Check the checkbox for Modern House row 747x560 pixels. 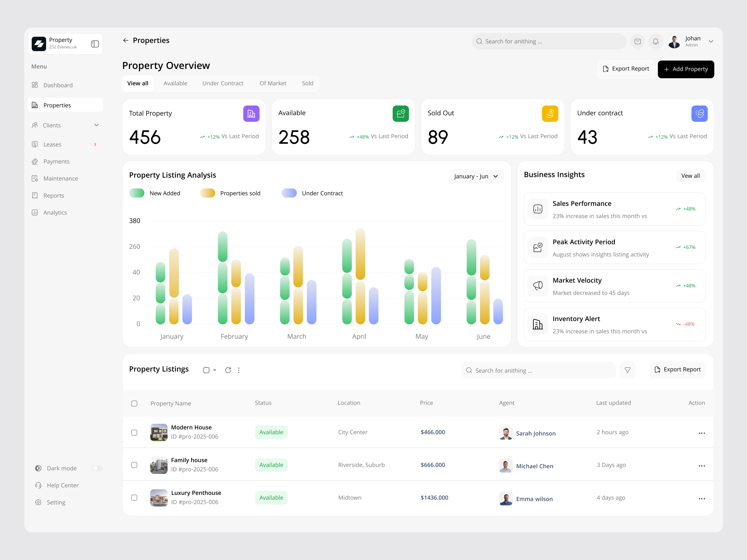point(134,432)
